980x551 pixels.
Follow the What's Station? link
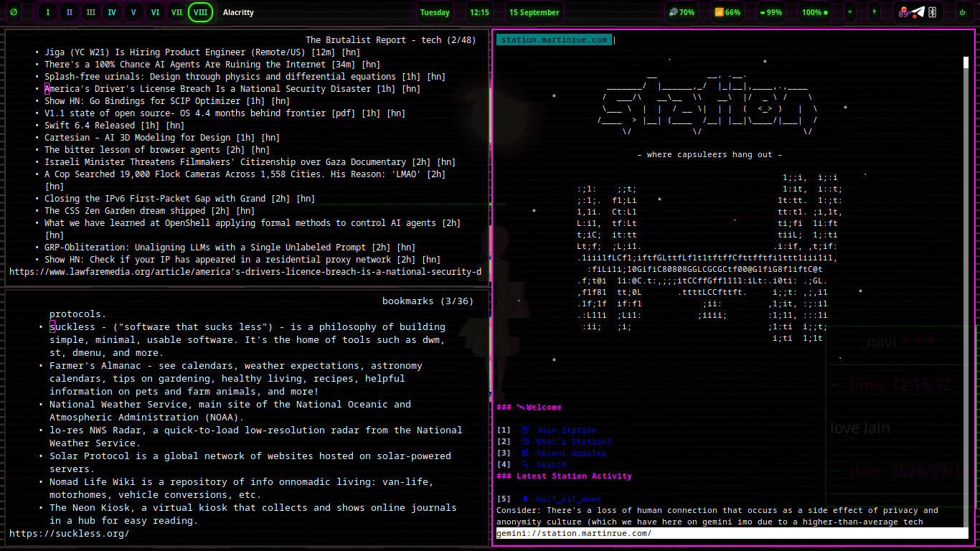coord(573,442)
